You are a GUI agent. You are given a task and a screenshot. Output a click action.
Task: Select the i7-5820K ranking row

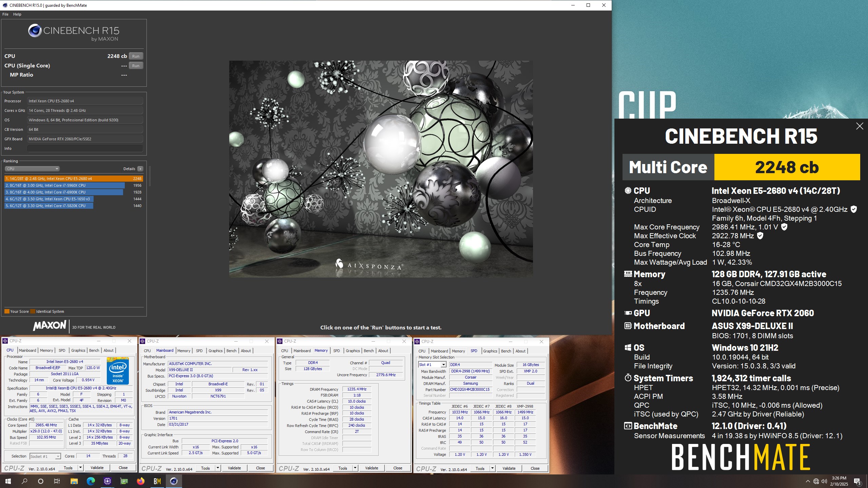tap(74, 206)
